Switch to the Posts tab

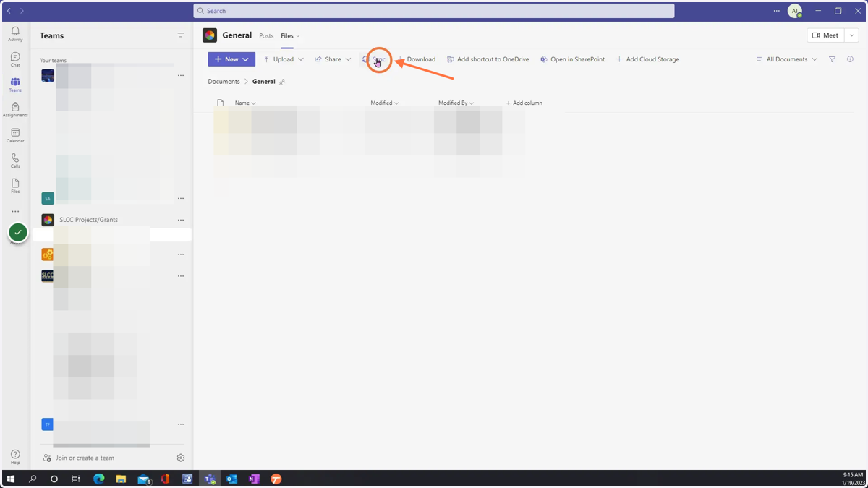(x=266, y=36)
